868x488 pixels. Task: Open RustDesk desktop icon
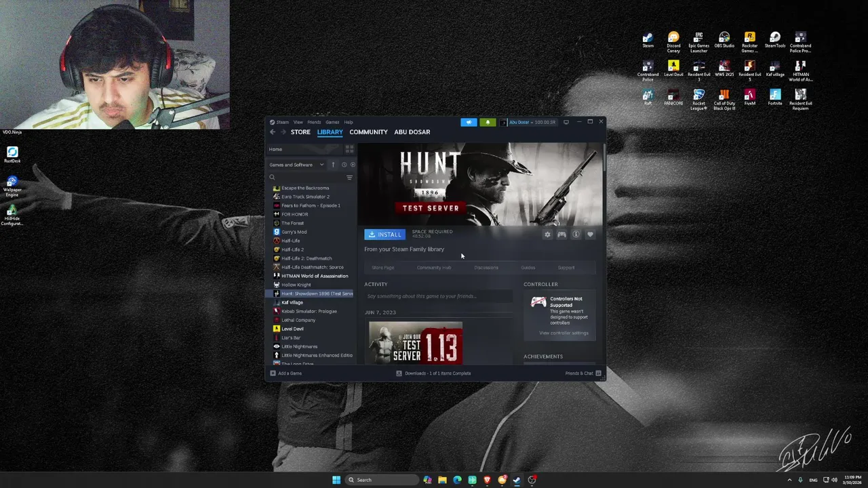(12, 155)
